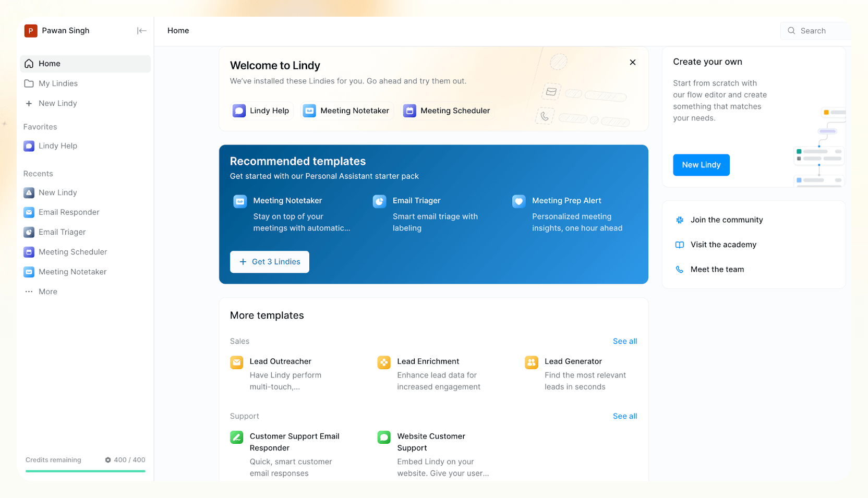Click Meeting Notetaker icon in Recommended templates
This screenshot has height=498, width=868.
point(240,201)
